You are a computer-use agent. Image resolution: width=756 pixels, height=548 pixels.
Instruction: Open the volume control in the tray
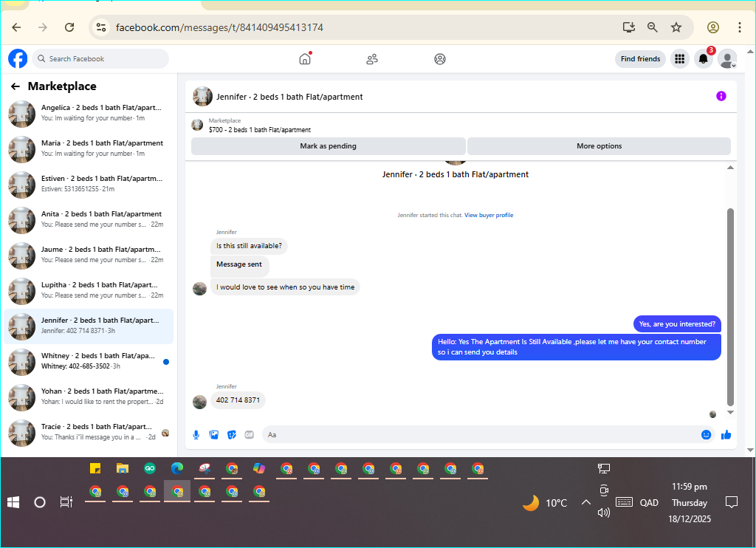pyautogui.click(x=604, y=513)
